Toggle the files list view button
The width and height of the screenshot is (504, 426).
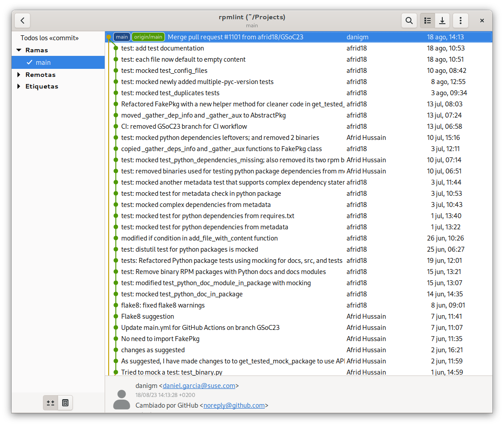[x=65, y=403]
